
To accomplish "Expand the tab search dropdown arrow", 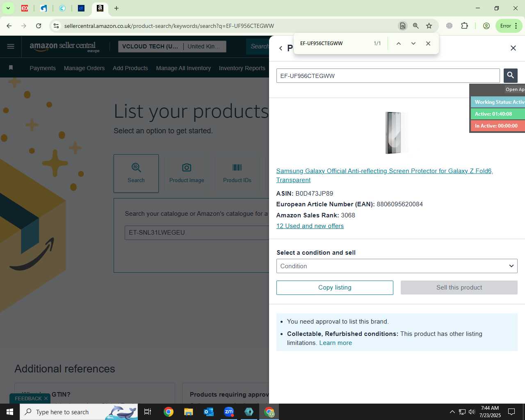I will (x=8, y=8).
